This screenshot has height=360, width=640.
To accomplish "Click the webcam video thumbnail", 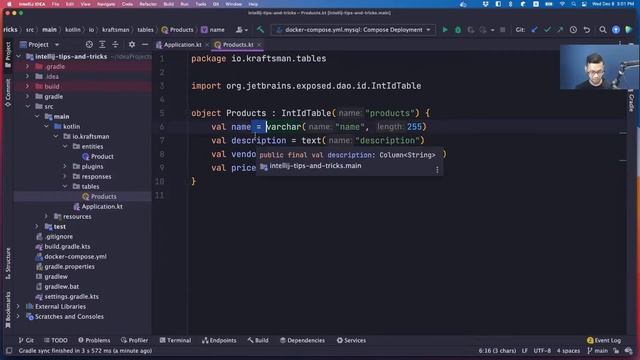I will tap(600, 67).
